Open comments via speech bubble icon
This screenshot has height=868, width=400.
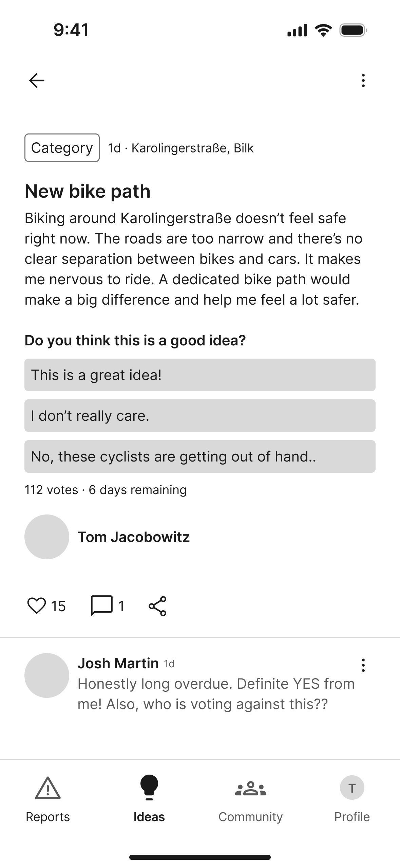102,605
